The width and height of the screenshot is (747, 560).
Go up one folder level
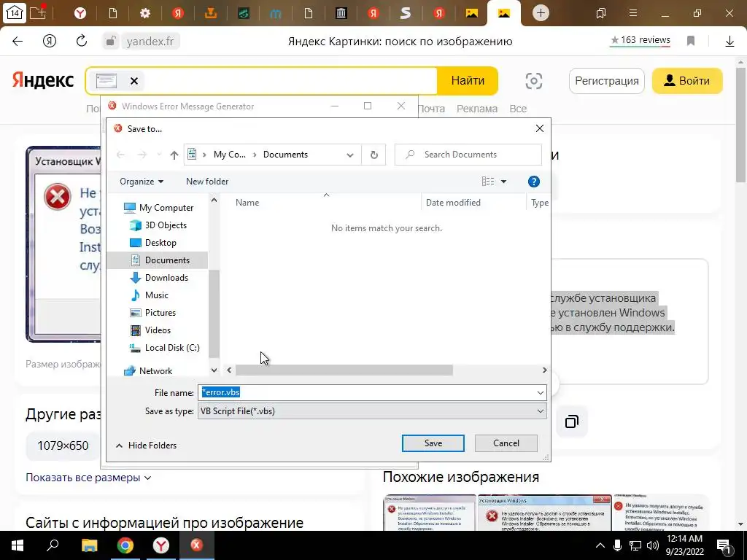pyautogui.click(x=174, y=155)
